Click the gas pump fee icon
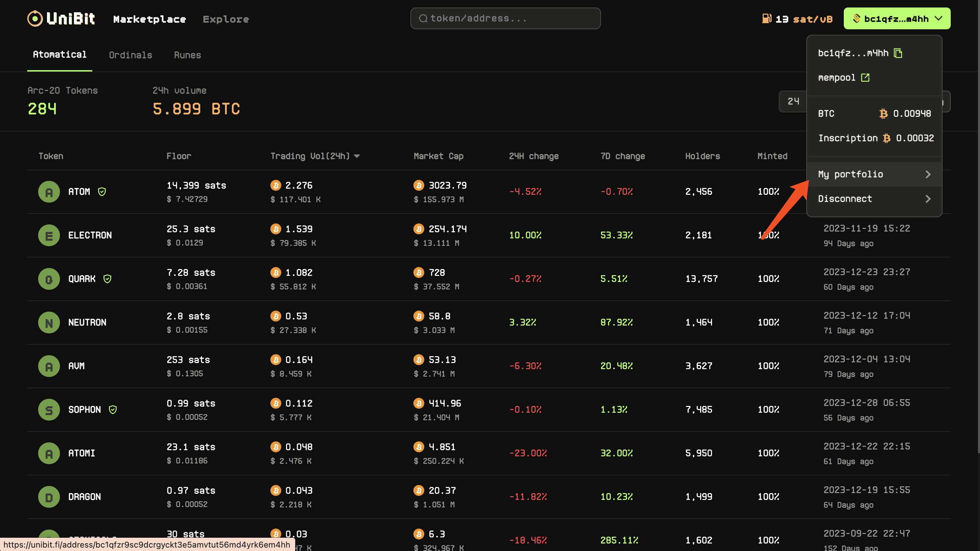Image resolution: width=980 pixels, height=551 pixels. tap(766, 19)
